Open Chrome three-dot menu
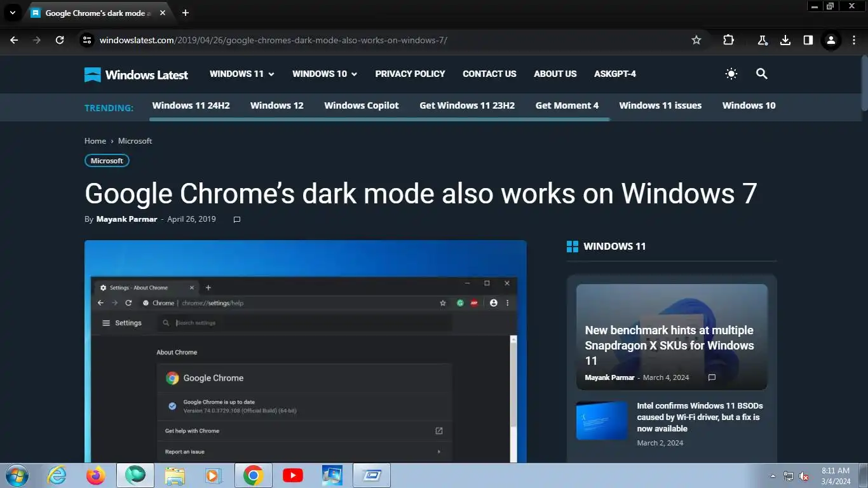The width and height of the screenshot is (868, 488). pyautogui.click(x=854, y=40)
